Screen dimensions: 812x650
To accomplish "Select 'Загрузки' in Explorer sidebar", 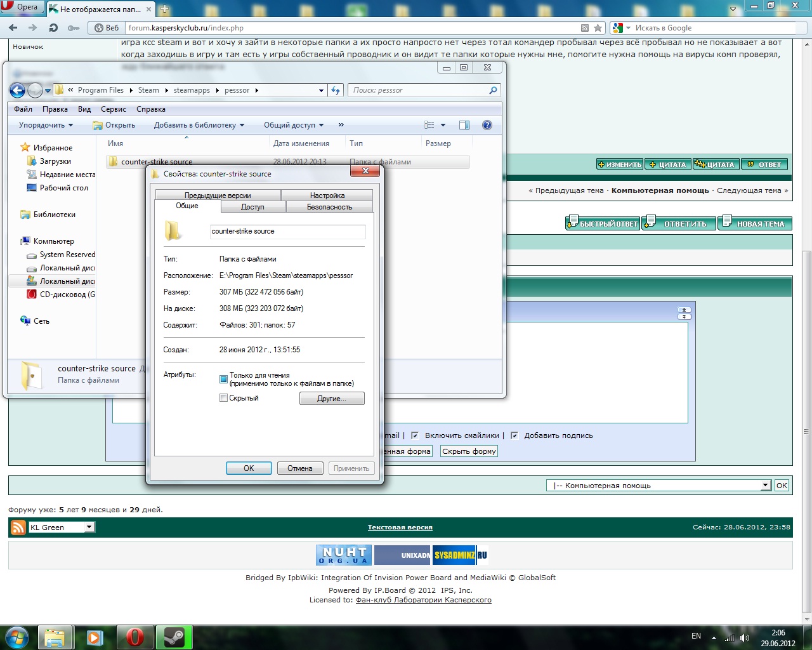I will [55, 161].
